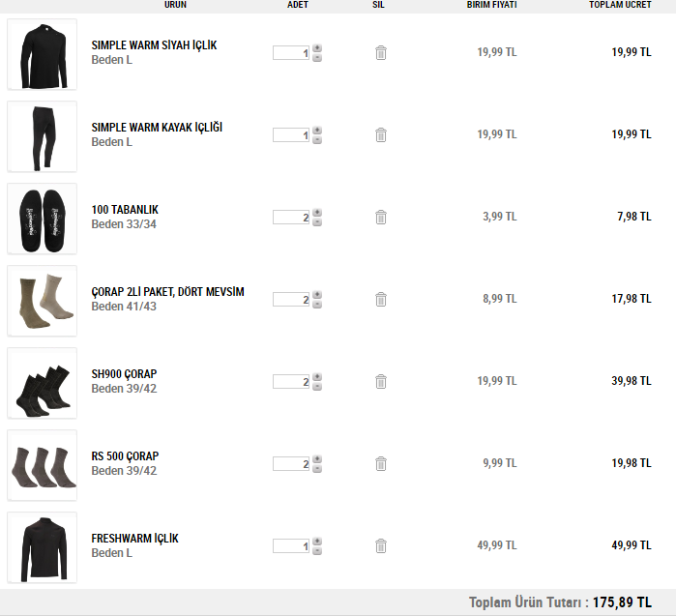676x616 pixels.
Task: Delete SIMPLE WARM SİYAH İÇLİK with trash icon
Action: pyautogui.click(x=381, y=53)
